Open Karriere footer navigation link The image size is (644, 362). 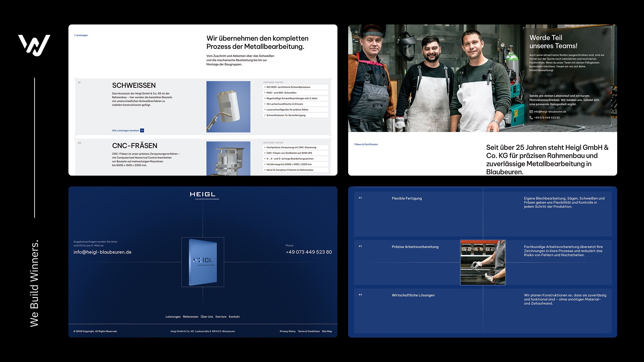click(x=221, y=317)
